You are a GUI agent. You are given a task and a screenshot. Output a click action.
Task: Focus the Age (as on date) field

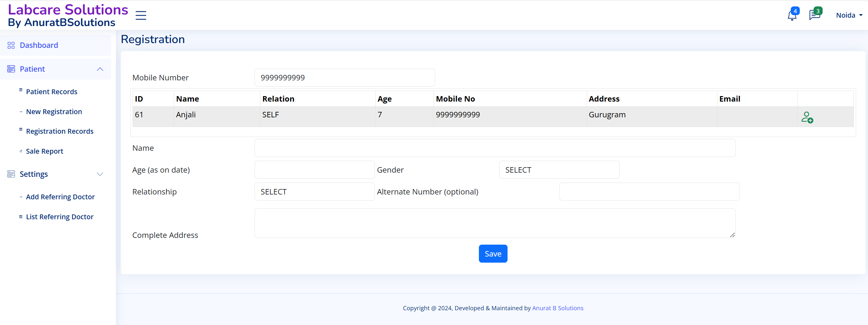coord(314,170)
